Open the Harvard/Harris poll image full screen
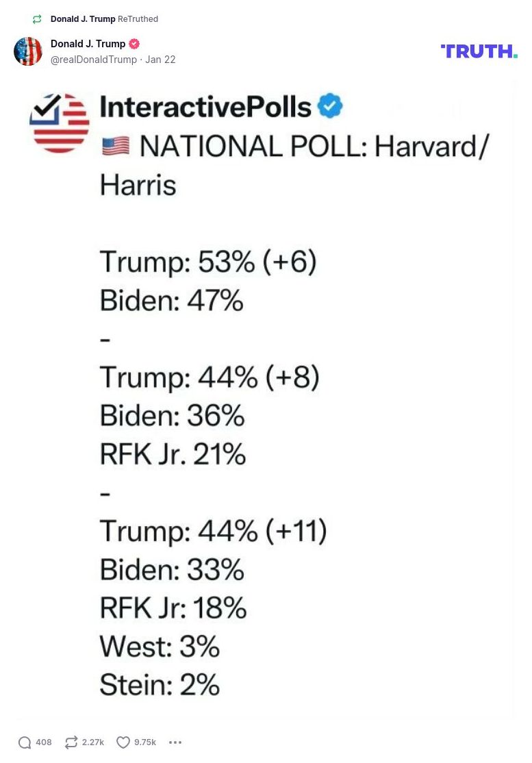 (x=267, y=397)
